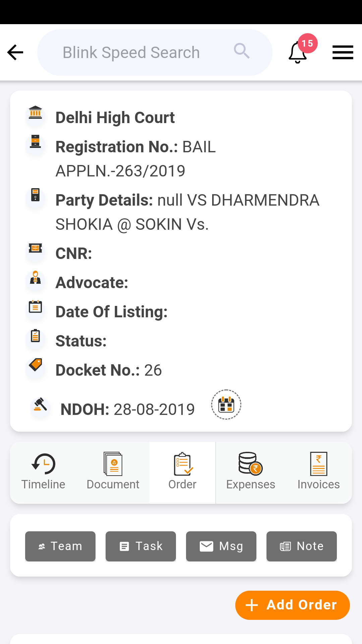The width and height of the screenshot is (362, 644).
Task: Tap the Docket No. tag icon
Action: point(35,365)
